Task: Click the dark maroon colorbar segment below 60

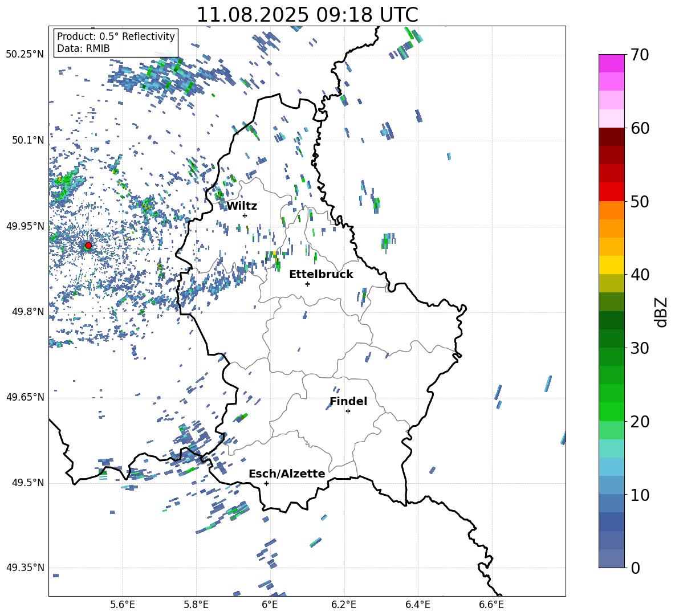Action: [611, 137]
